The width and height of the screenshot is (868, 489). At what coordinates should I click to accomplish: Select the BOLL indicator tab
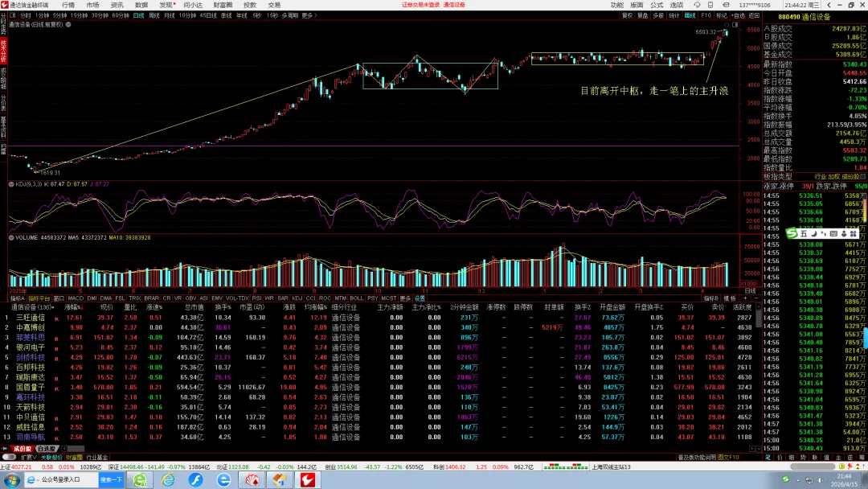click(x=357, y=298)
